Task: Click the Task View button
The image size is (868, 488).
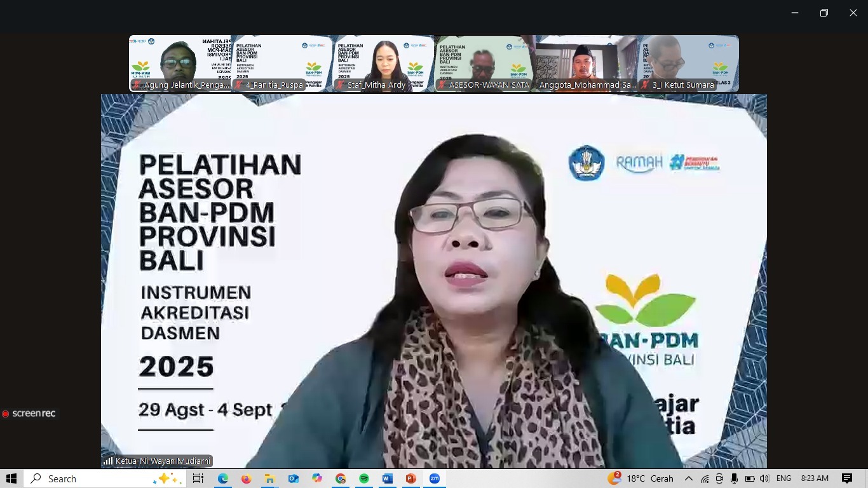Action: 198,478
